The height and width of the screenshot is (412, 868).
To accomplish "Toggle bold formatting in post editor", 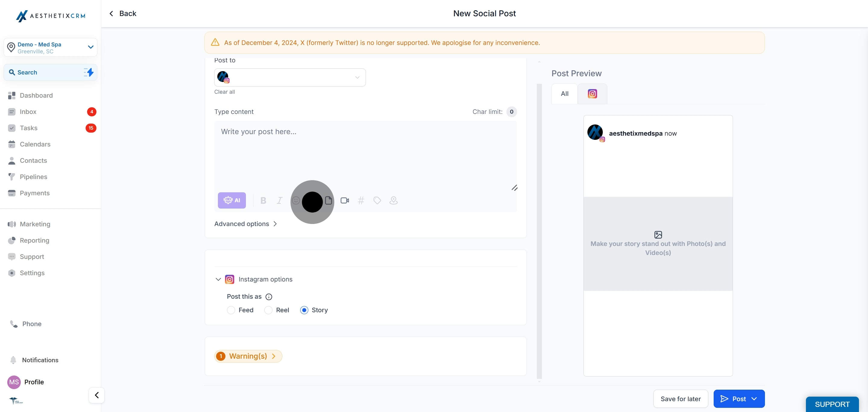I will click(263, 200).
